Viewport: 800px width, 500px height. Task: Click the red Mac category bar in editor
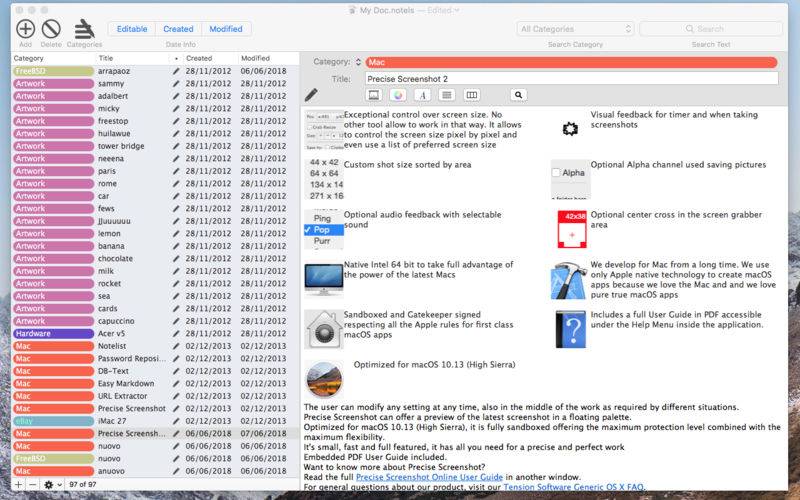(571, 62)
